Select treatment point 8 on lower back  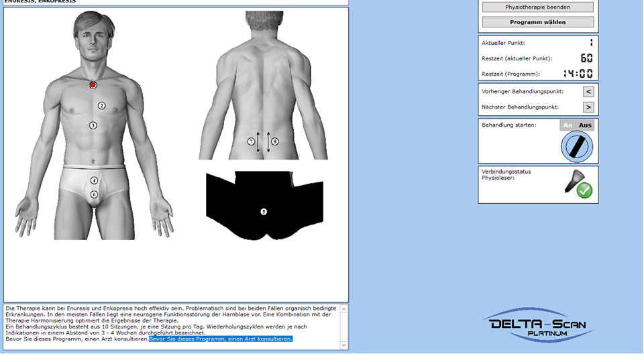tap(275, 141)
